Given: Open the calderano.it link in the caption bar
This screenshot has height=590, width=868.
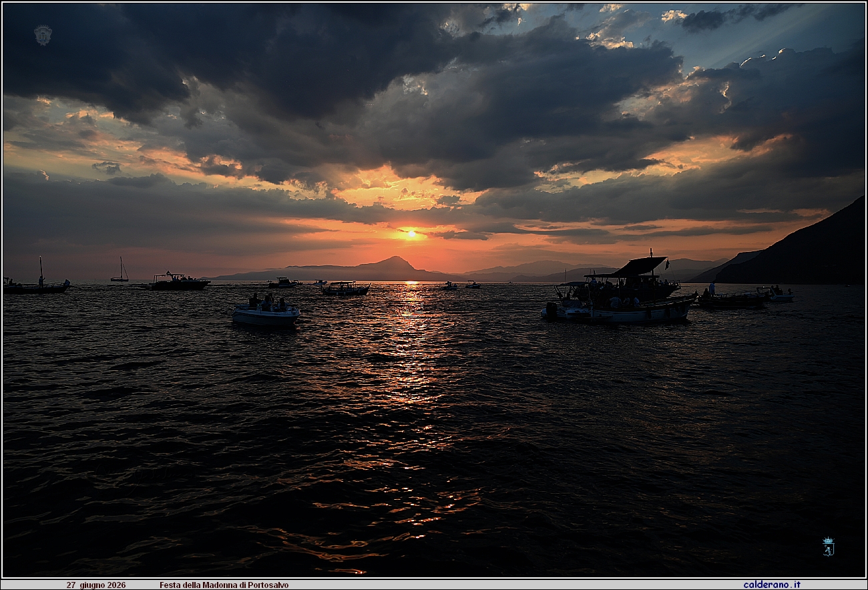Looking at the screenshot, I should coord(771,585).
